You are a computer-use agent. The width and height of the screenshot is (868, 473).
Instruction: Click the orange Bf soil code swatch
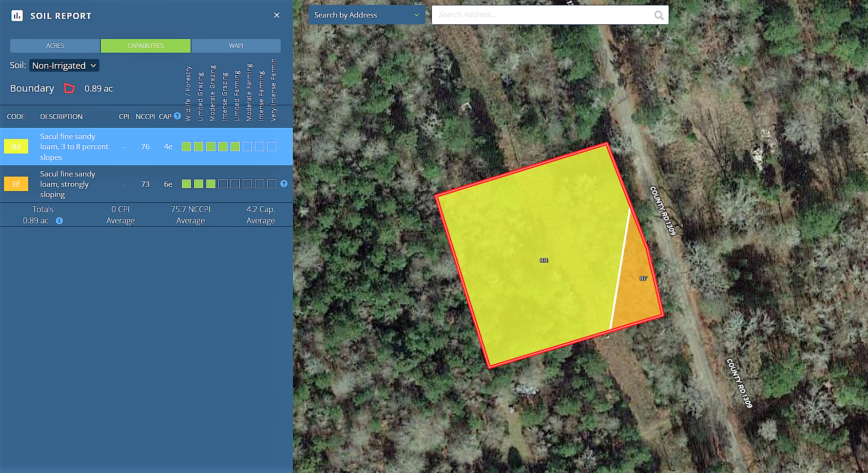[16, 184]
